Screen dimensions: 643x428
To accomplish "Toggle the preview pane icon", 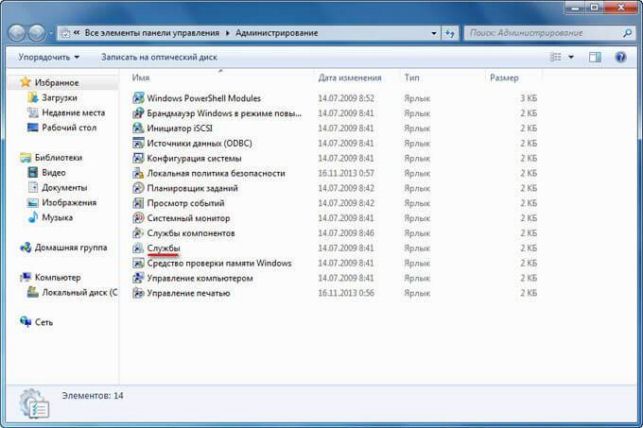I will [595, 57].
